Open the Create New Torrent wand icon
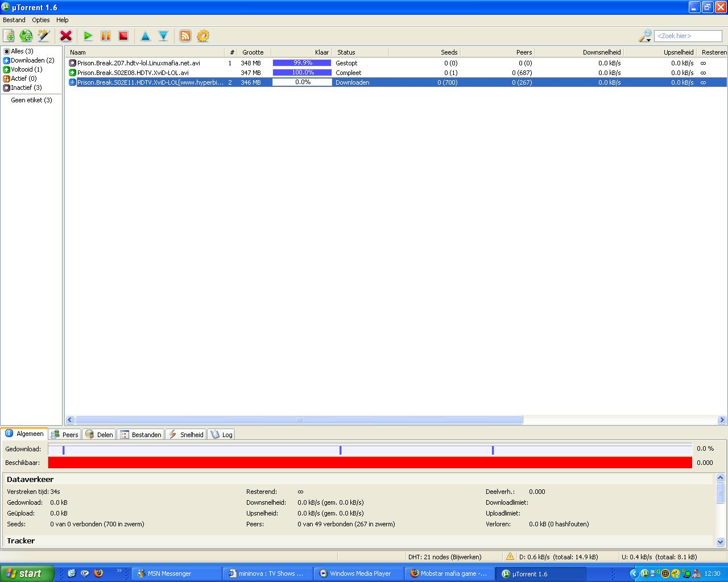This screenshot has height=582, width=728. pyautogui.click(x=44, y=36)
